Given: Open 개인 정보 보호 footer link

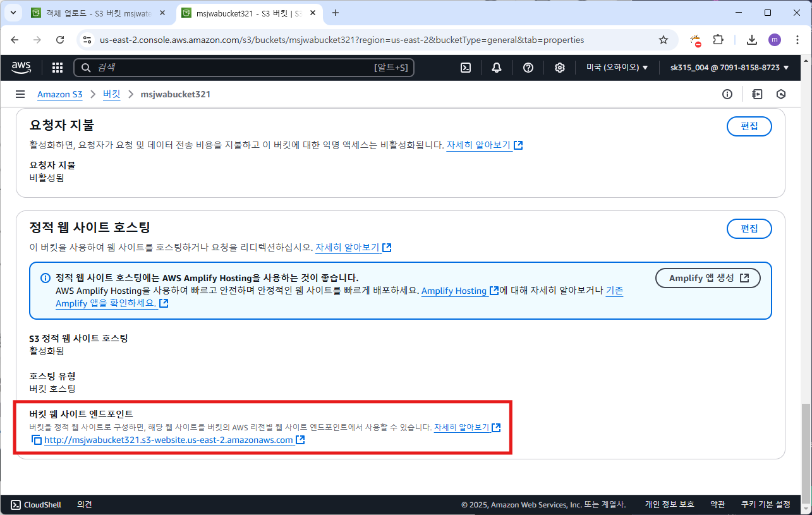Looking at the screenshot, I should click(669, 504).
